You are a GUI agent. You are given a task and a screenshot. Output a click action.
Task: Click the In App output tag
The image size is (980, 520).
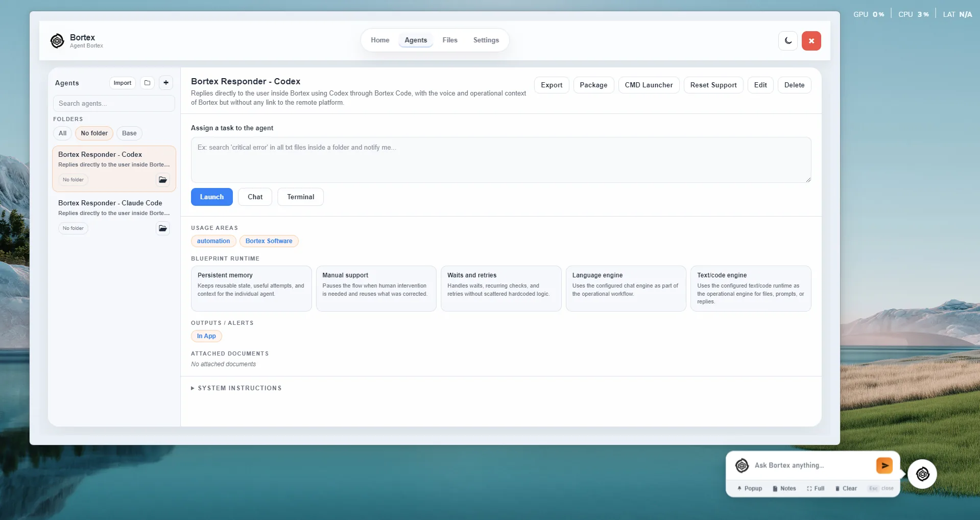click(x=206, y=336)
